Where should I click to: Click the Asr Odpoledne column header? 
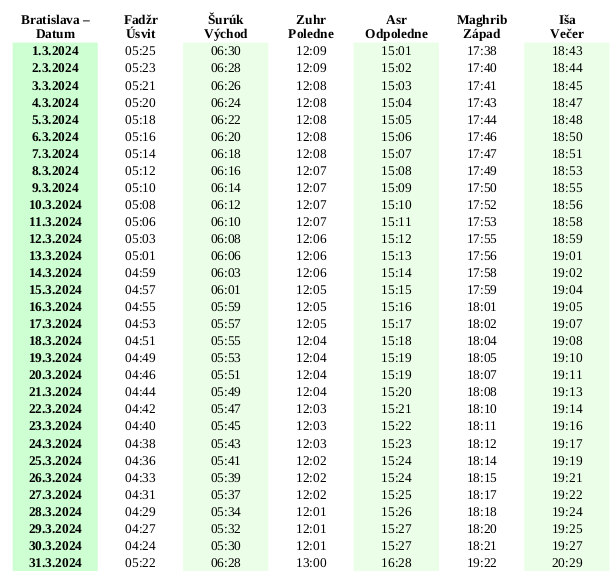point(396,27)
